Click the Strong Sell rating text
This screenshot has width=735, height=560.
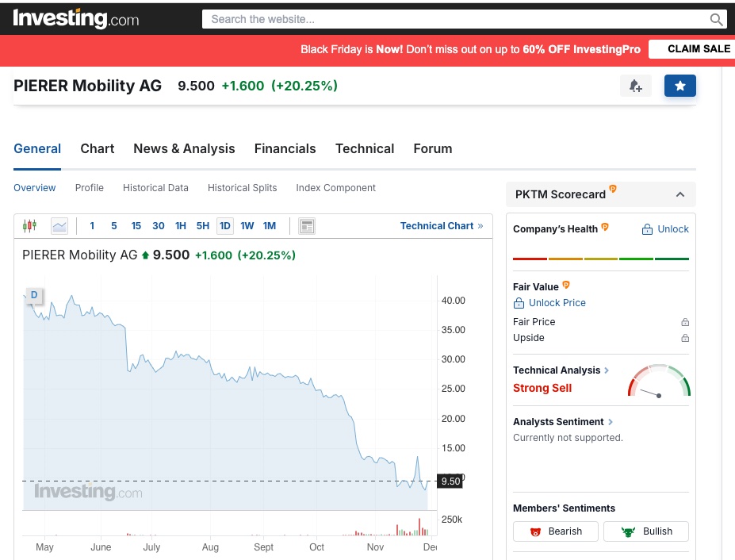tap(542, 388)
